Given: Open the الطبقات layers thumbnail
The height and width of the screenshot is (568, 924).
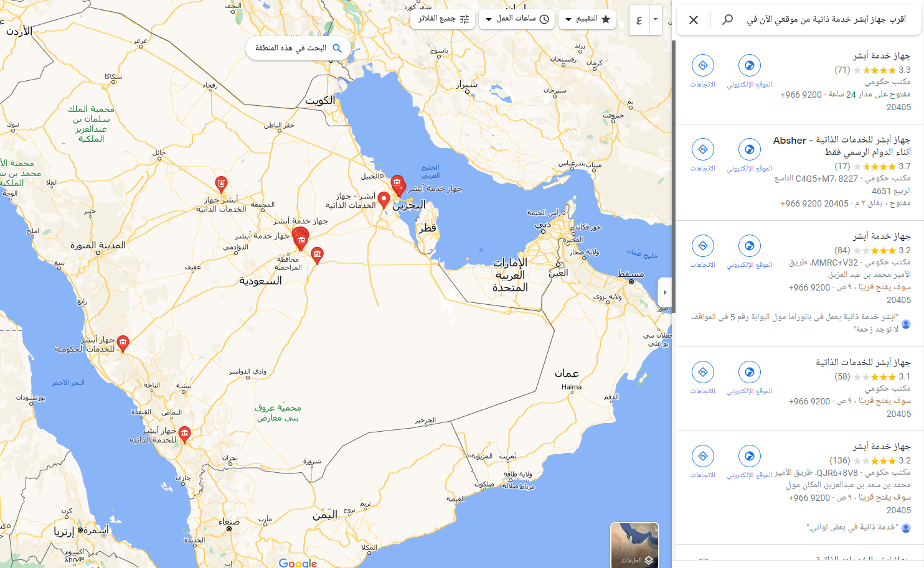Looking at the screenshot, I should (634, 545).
